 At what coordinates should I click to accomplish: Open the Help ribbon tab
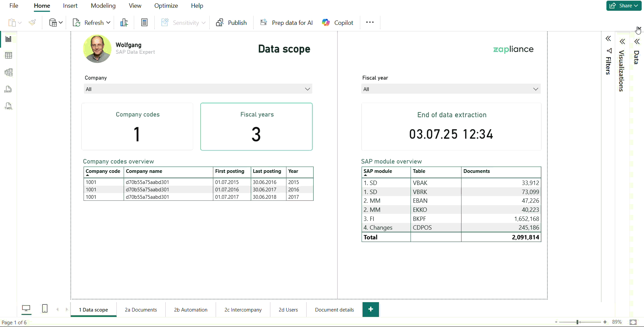197,6
